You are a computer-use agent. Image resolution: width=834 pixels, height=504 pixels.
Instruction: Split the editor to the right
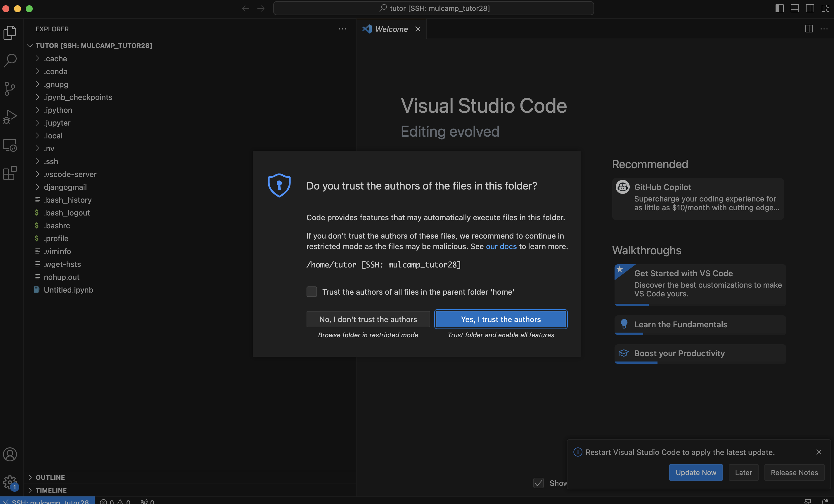pos(809,29)
